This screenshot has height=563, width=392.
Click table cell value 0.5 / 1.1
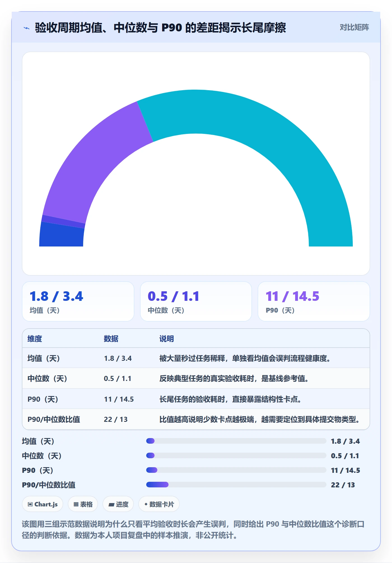pos(118,378)
